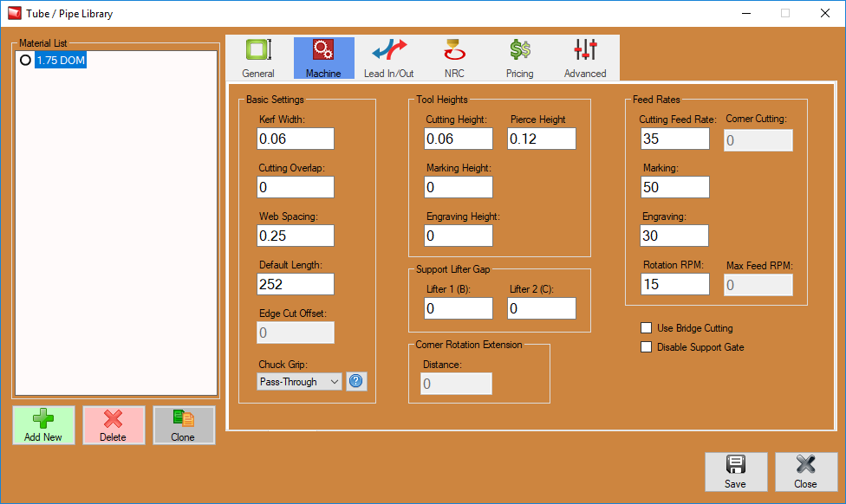Click the Engraving feed rate field

[x=674, y=236]
